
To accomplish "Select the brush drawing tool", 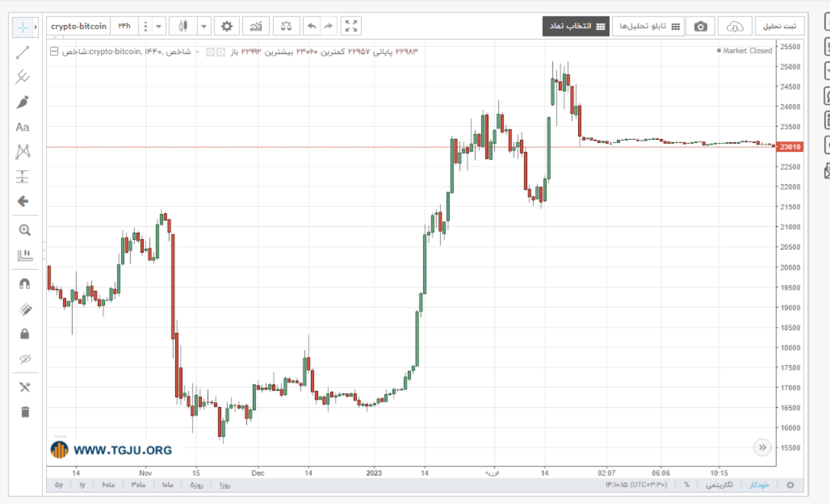I will point(23,102).
